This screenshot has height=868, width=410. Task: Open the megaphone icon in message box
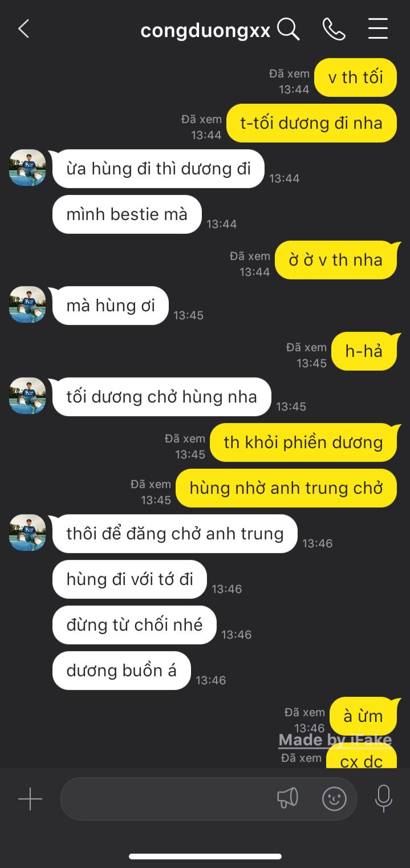pos(288,798)
